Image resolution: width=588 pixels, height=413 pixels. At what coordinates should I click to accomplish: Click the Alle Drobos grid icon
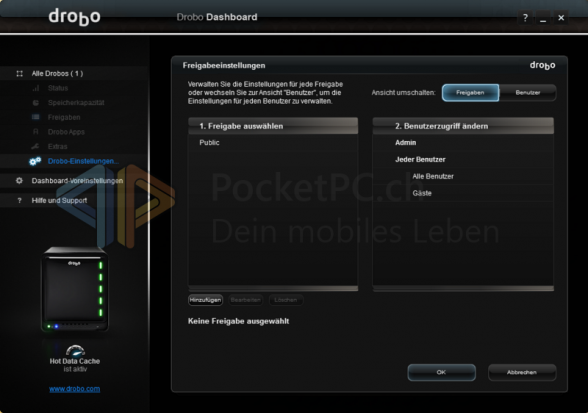[x=20, y=74]
